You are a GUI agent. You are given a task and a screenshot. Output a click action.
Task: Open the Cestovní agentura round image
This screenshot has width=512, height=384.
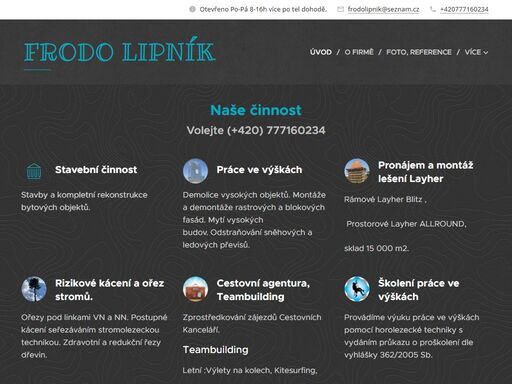[x=196, y=289]
